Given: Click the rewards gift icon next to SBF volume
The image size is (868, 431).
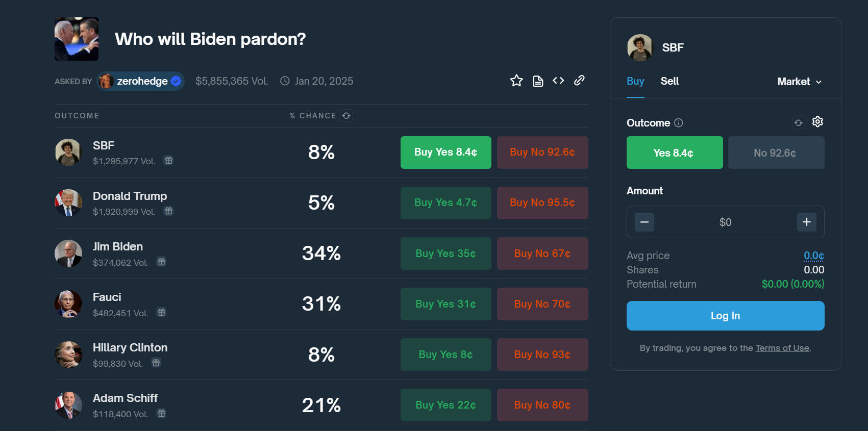Looking at the screenshot, I should [x=168, y=160].
